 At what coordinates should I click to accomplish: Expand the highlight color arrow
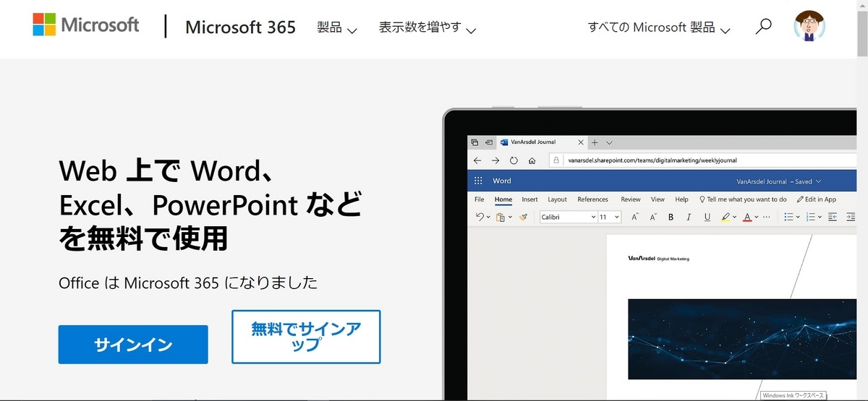click(x=734, y=217)
